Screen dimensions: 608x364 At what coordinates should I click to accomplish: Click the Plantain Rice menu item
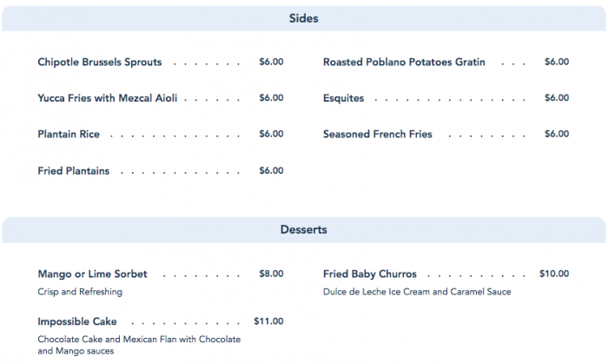click(x=69, y=135)
